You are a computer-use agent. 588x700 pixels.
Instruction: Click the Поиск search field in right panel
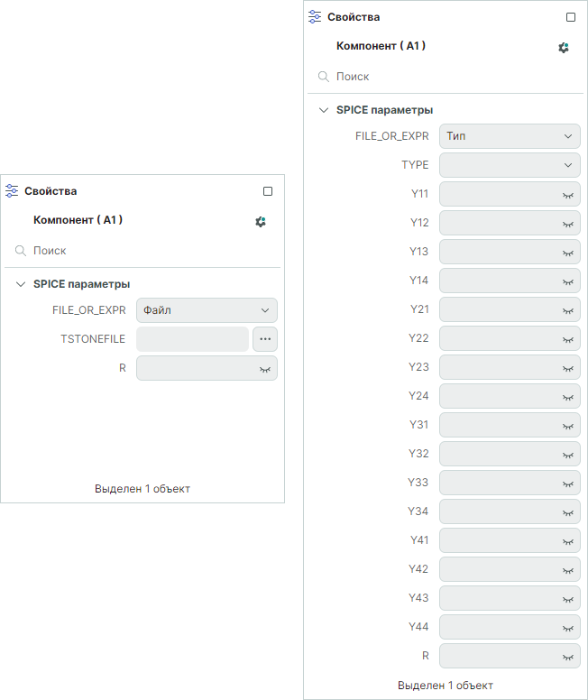[451, 77]
